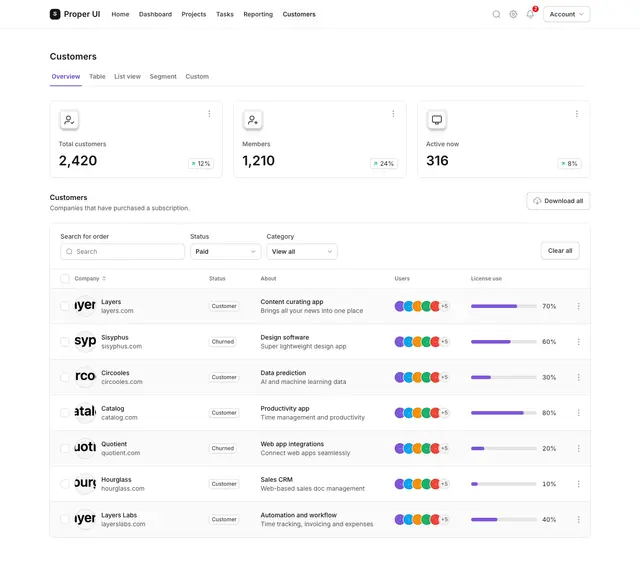Click the Active now monitor icon

437,120
